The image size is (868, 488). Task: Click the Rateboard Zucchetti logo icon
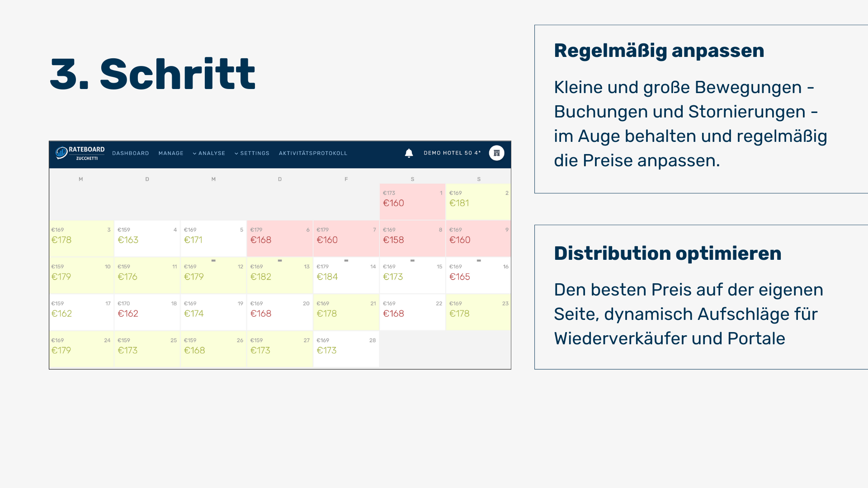point(61,153)
